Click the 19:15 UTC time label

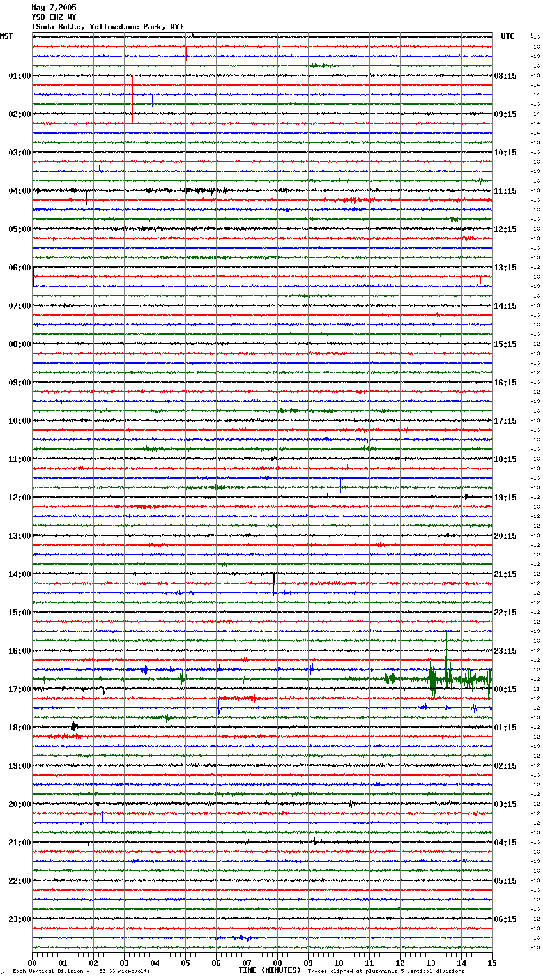pos(505,498)
